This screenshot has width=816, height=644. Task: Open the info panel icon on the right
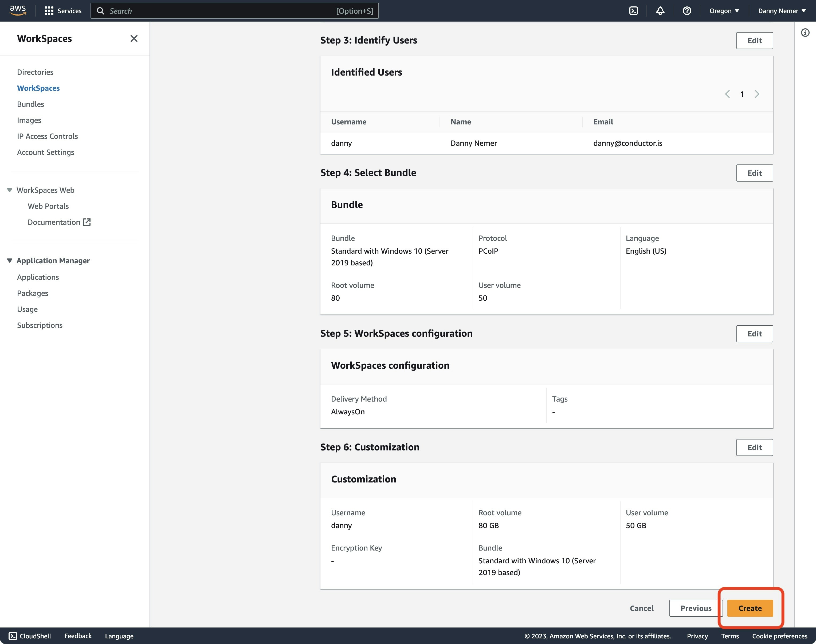point(805,33)
